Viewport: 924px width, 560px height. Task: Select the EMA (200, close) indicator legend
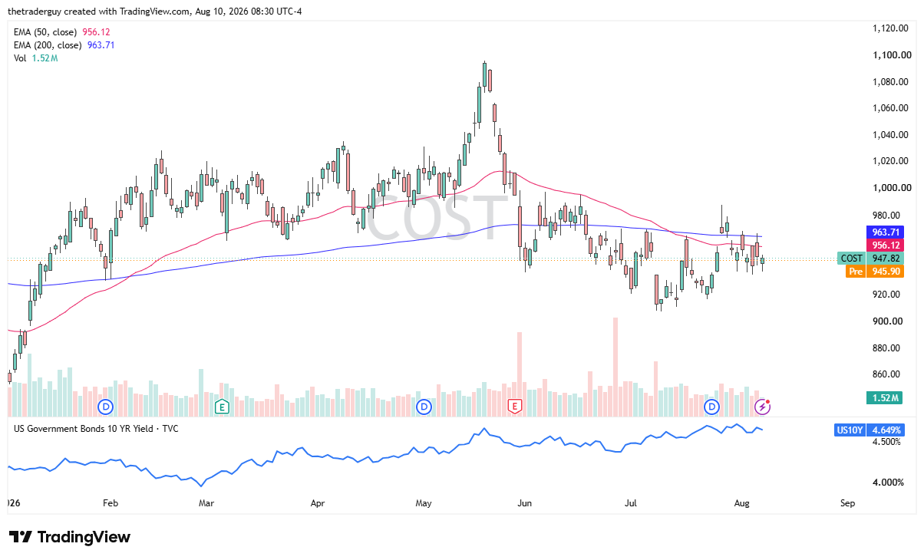pyautogui.click(x=64, y=45)
